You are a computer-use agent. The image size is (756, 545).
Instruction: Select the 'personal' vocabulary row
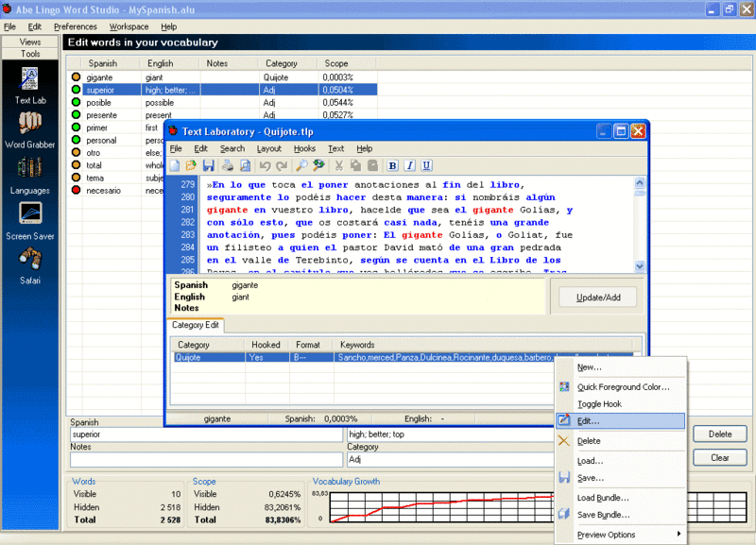[117, 140]
